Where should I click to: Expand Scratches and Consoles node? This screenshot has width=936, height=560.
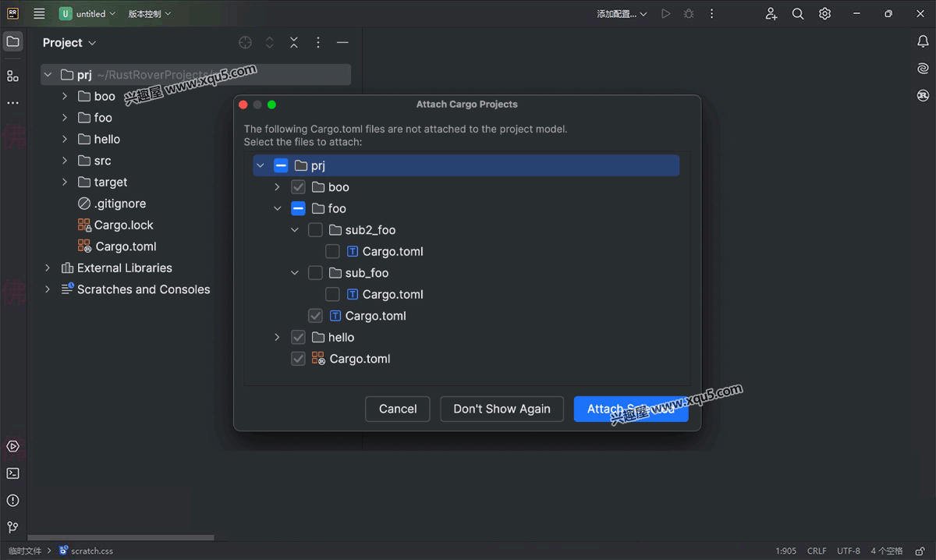click(48, 289)
